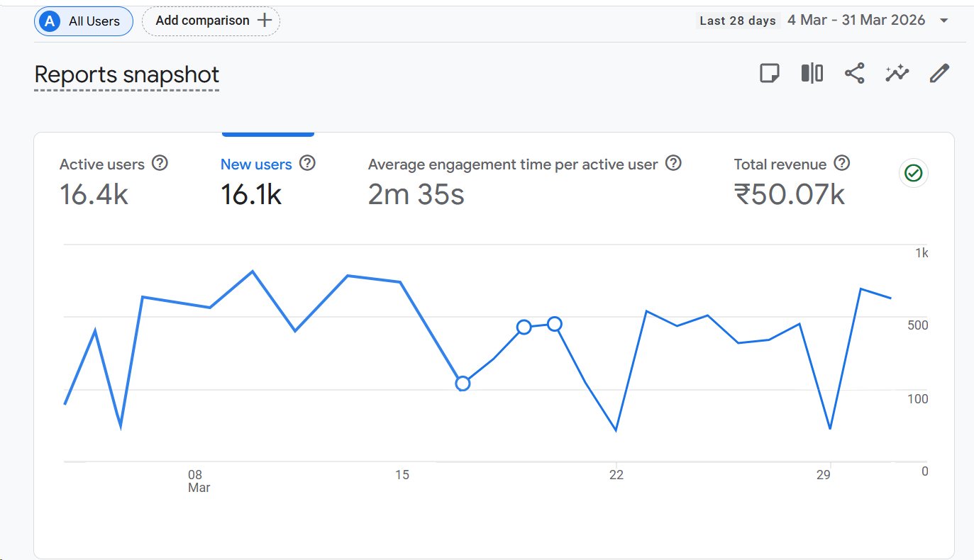Expand the 4 Mar - 31 Mar date selector
Viewport: 974px width, 560px height.
point(856,20)
